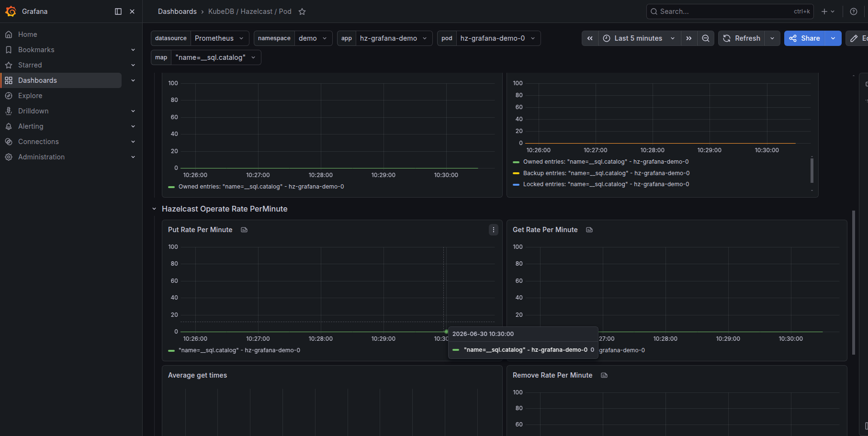Dock or undock the sidebar menu icon
Image resolution: width=868 pixels, height=436 pixels.
pyautogui.click(x=118, y=11)
